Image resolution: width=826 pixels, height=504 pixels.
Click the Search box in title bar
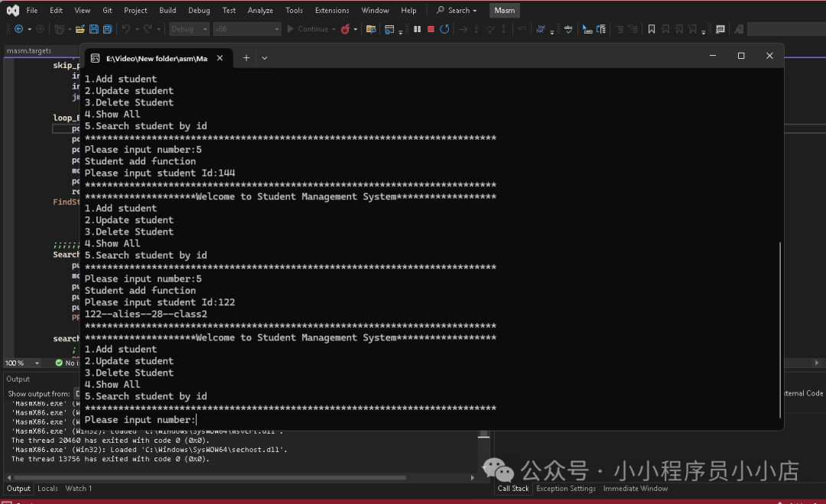pyautogui.click(x=457, y=10)
